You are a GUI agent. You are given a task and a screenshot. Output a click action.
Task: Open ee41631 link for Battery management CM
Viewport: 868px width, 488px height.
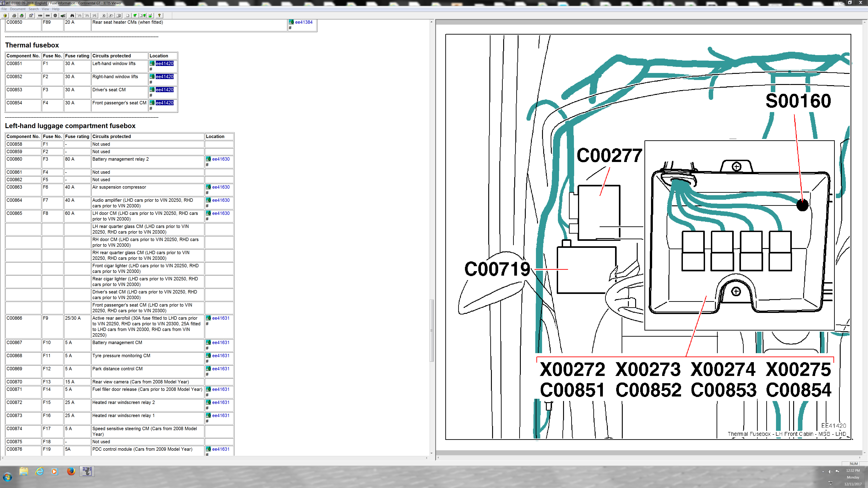(x=221, y=343)
